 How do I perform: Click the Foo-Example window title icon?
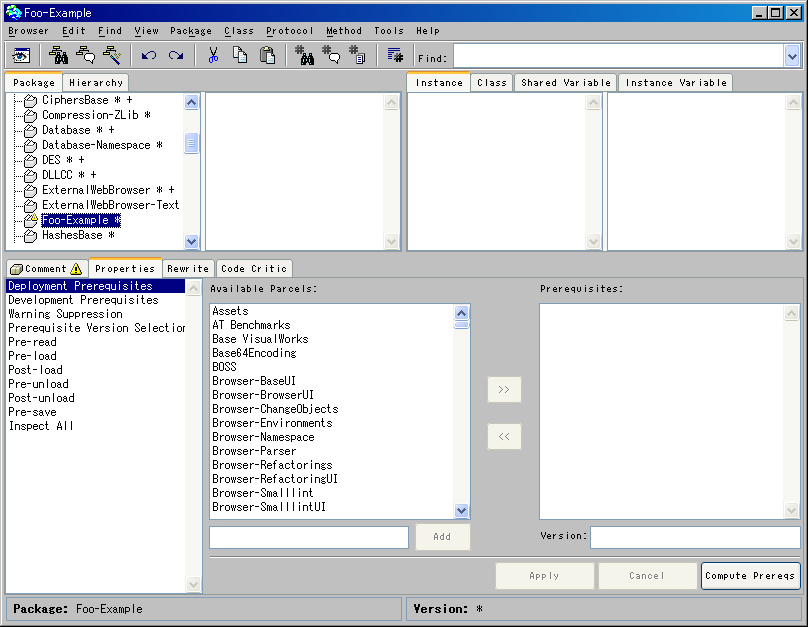pos(13,12)
